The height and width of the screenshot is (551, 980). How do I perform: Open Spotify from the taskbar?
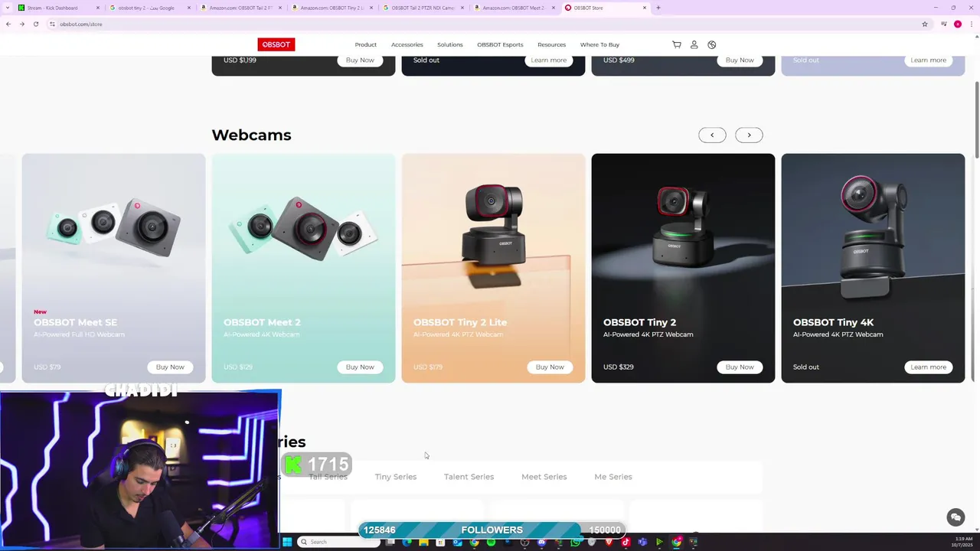pos(491,542)
